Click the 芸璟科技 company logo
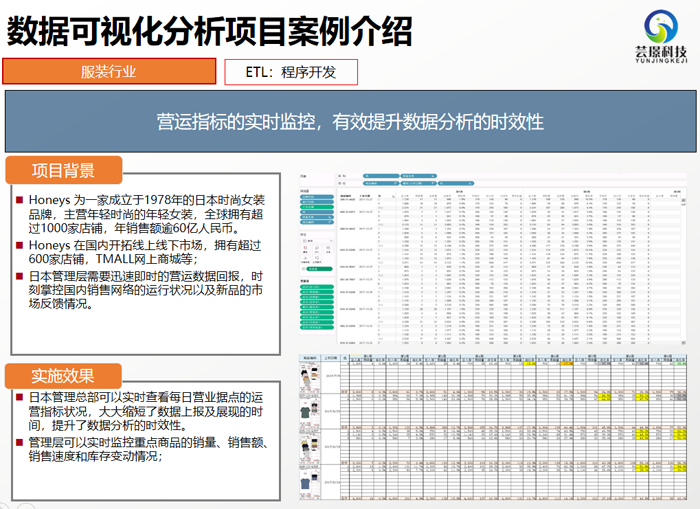The width and height of the screenshot is (700, 509). tap(661, 37)
